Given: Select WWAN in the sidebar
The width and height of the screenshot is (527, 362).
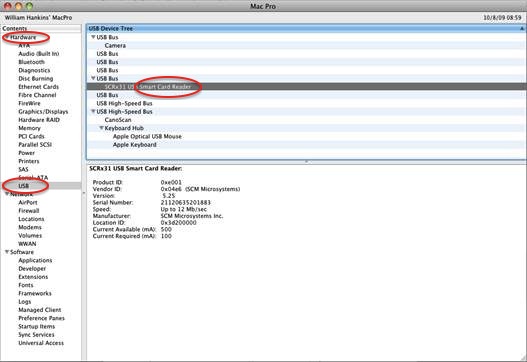Looking at the screenshot, I should click(27, 244).
